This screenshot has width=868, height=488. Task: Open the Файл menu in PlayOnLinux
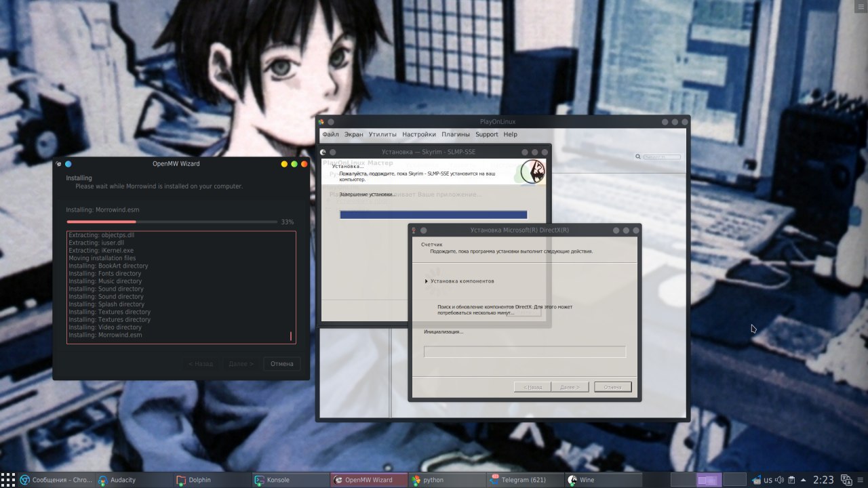pyautogui.click(x=330, y=134)
